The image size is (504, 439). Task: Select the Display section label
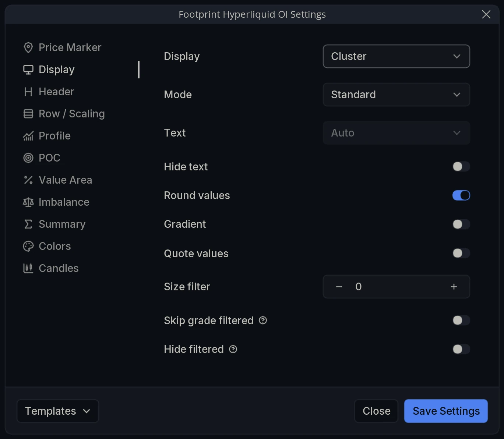(57, 70)
